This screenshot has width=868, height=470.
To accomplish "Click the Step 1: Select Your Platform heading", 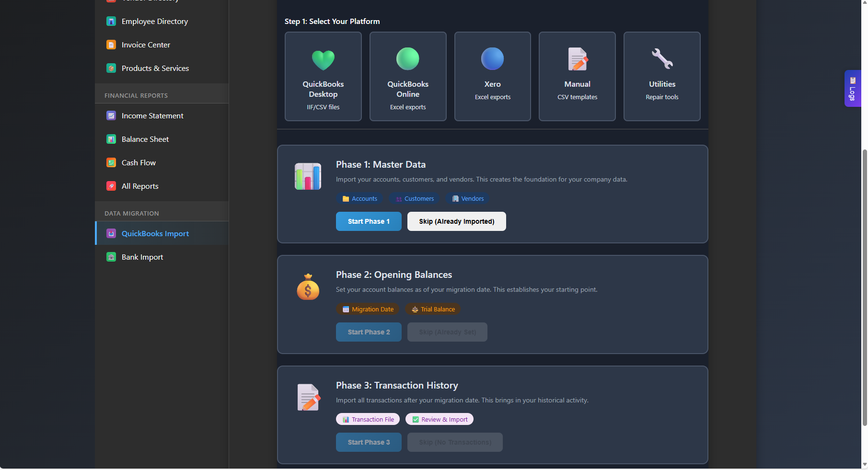I will coord(332,22).
